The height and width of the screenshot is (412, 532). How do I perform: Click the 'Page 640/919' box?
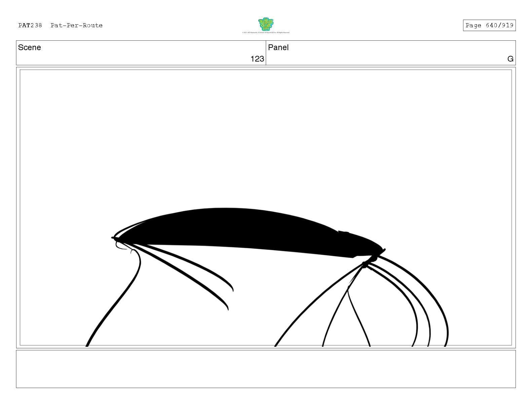point(489,25)
